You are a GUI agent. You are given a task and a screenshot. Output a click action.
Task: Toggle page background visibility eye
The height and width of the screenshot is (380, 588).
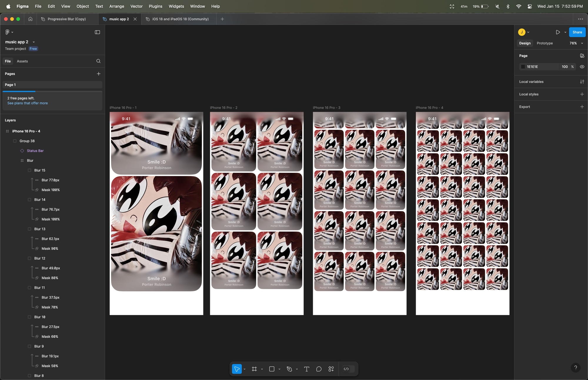582,67
